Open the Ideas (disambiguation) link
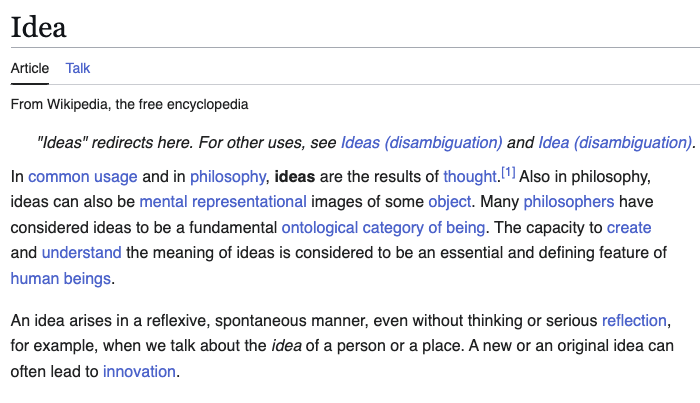This screenshot has width=700, height=403. pyautogui.click(x=421, y=143)
